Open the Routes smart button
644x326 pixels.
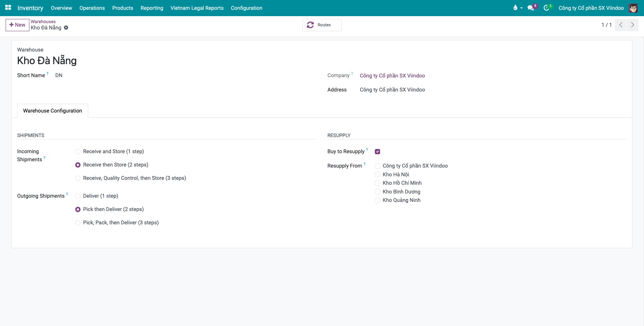[x=322, y=25]
